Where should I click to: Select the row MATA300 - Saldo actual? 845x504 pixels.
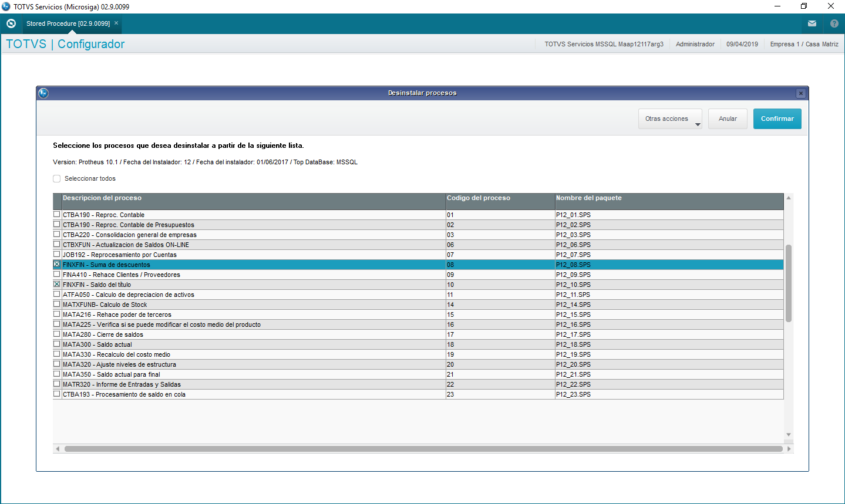(418, 344)
